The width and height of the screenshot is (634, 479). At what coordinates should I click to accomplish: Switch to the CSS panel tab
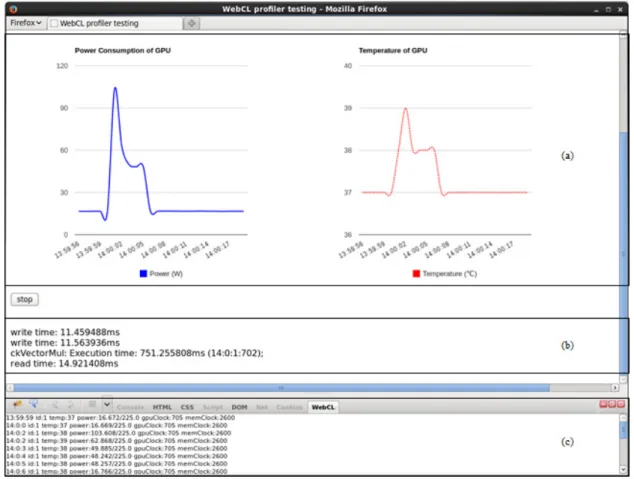pyautogui.click(x=187, y=407)
